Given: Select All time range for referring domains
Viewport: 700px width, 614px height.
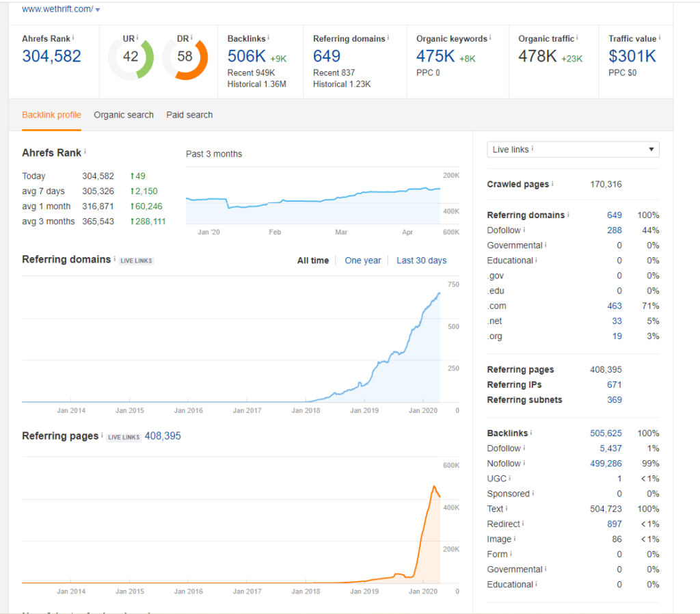Looking at the screenshot, I should click(x=312, y=261).
